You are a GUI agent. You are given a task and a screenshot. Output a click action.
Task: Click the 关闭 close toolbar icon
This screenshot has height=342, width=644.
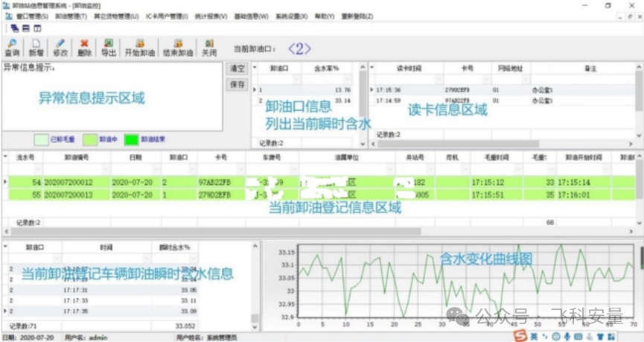(209, 48)
